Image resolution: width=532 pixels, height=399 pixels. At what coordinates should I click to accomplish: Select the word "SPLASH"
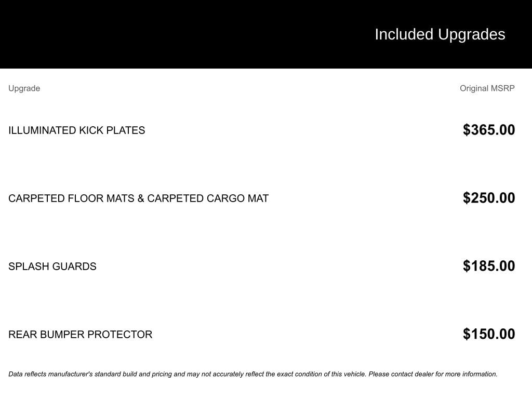pos(29,267)
